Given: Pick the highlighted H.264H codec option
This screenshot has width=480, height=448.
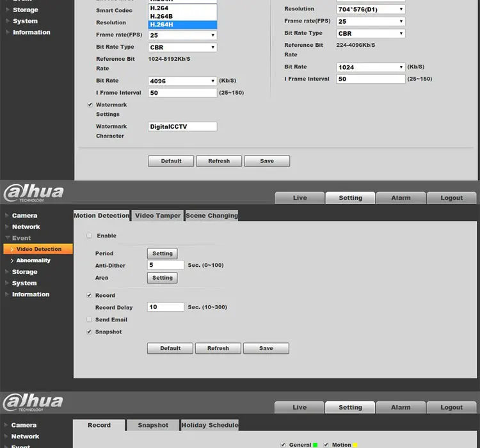Looking at the screenshot, I should click(x=182, y=24).
